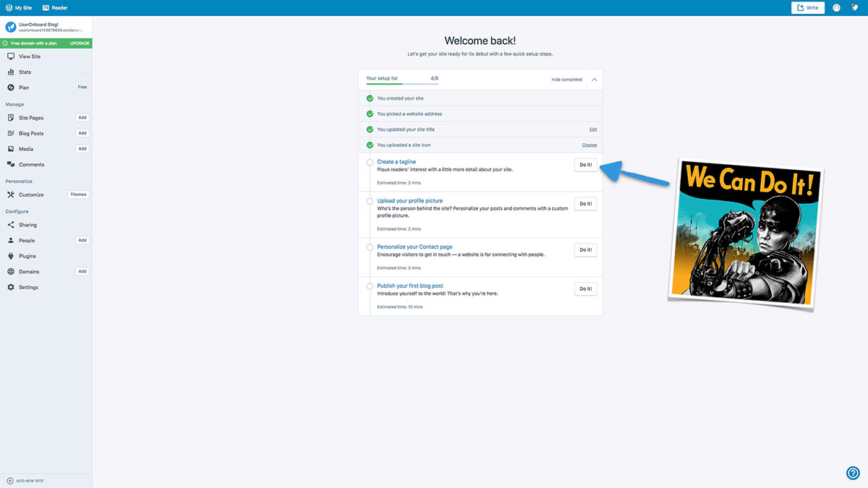Screen dimensions: 868x488
Task: Open the Personalize your Contact page link
Action: [x=415, y=247]
